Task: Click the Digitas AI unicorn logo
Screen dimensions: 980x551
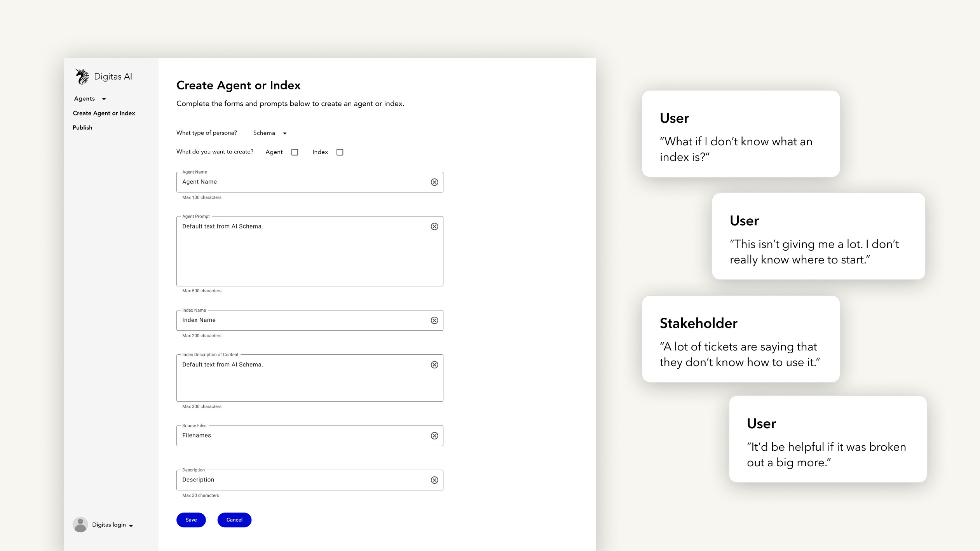Action: [x=82, y=77]
